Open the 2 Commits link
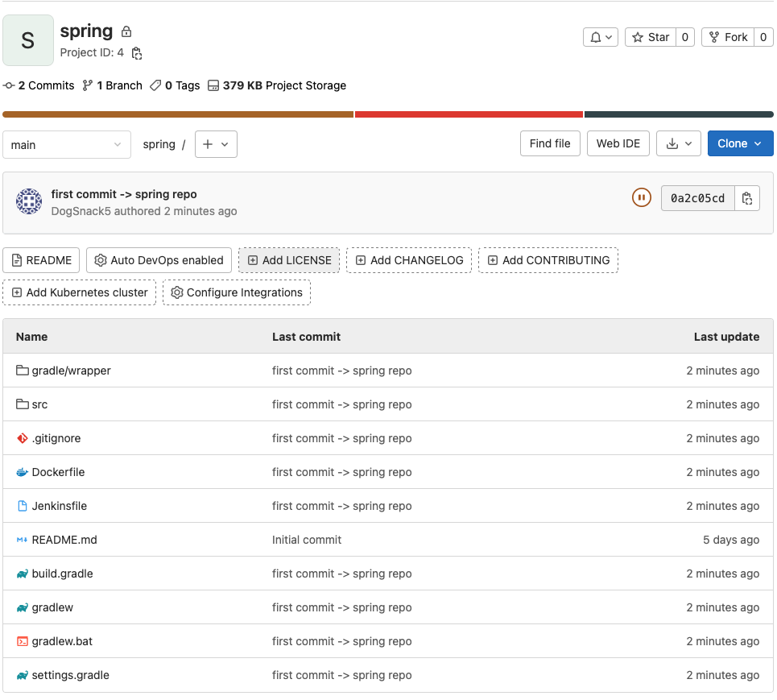Viewport: 777px width, 700px height. coord(39,85)
